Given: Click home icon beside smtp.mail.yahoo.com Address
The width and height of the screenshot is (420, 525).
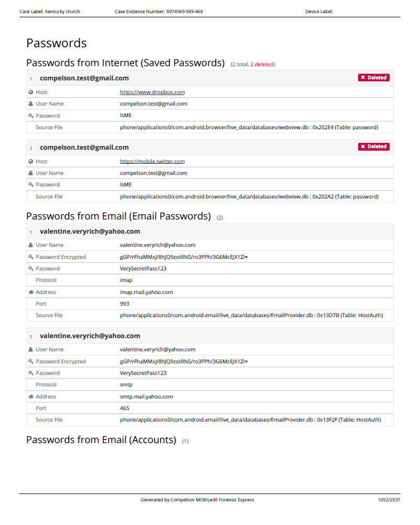Looking at the screenshot, I should 31,396.
